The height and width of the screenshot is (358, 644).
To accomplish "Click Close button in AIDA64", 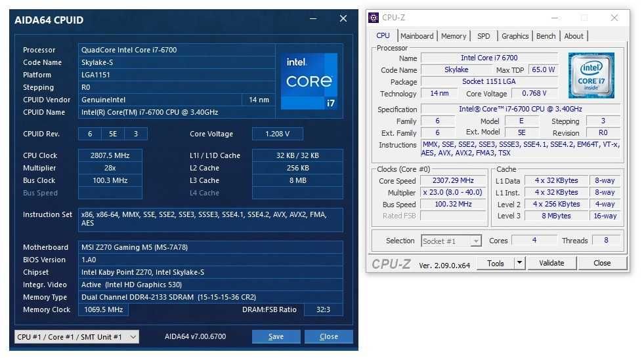I will pyautogui.click(x=329, y=336).
